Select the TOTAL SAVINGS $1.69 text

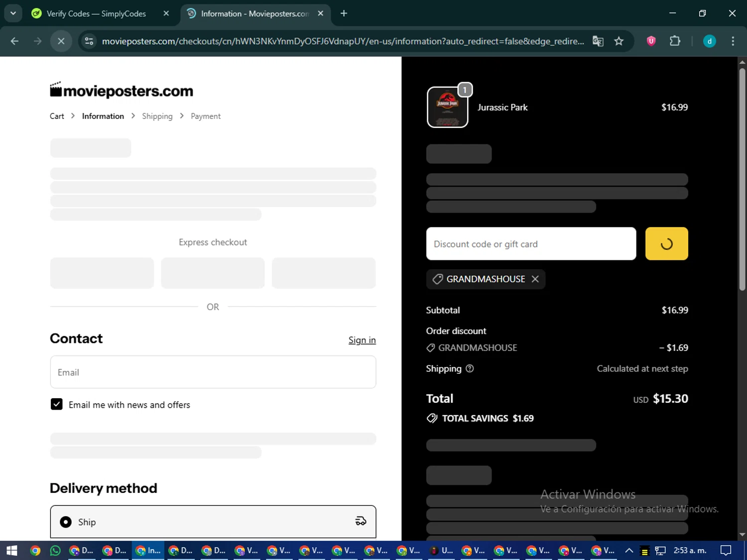pos(488,419)
